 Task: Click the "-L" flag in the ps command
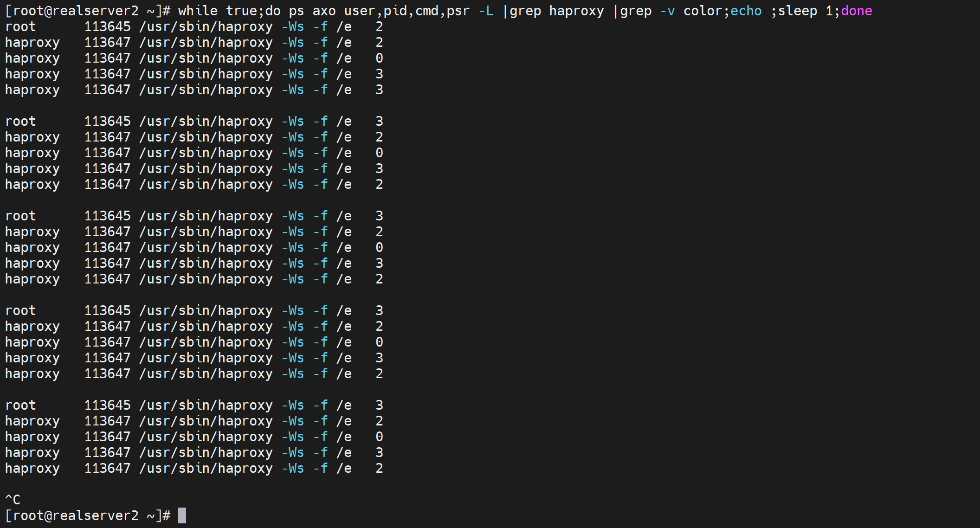[x=486, y=11]
